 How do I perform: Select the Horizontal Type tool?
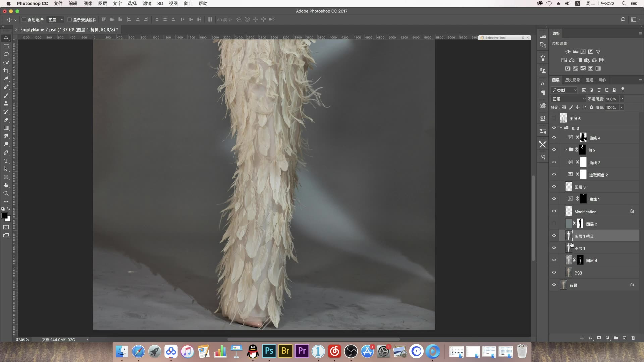pyautogui.click(x=6, y=161)
